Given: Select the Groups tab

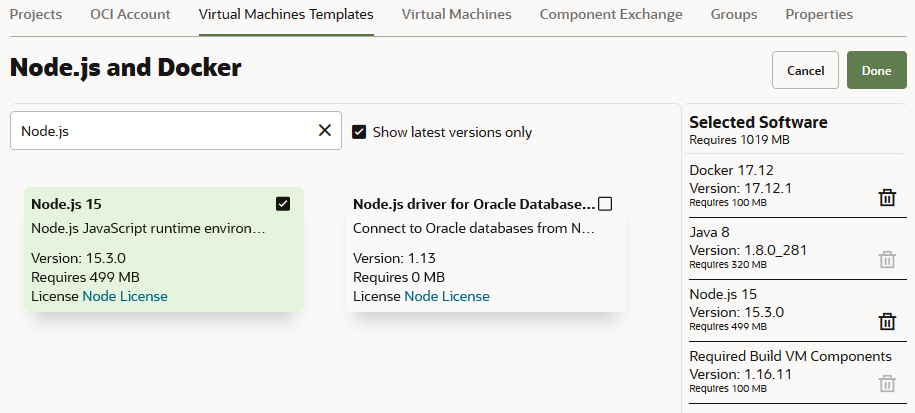Looking at the screenshot, I should pyautogui.click(x=734, y=15).
